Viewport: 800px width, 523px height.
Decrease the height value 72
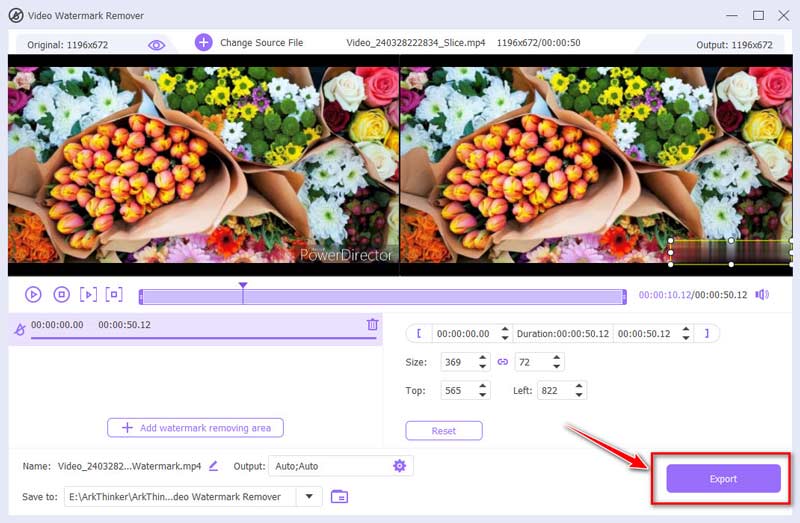(x=557, y=366)
